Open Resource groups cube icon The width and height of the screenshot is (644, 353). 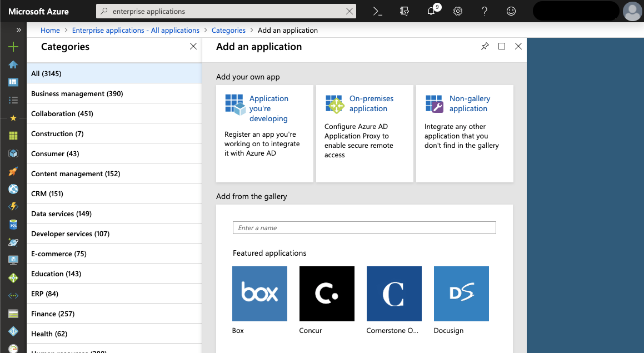[13, 153]
